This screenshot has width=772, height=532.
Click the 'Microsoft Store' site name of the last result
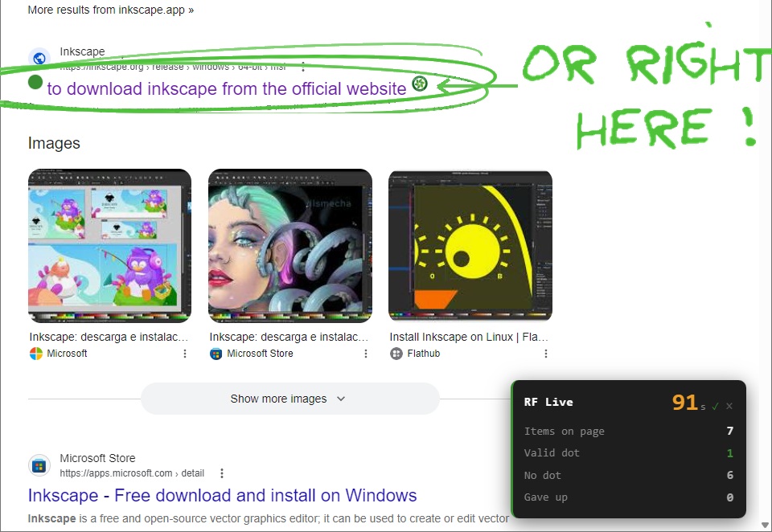point(97,458)
